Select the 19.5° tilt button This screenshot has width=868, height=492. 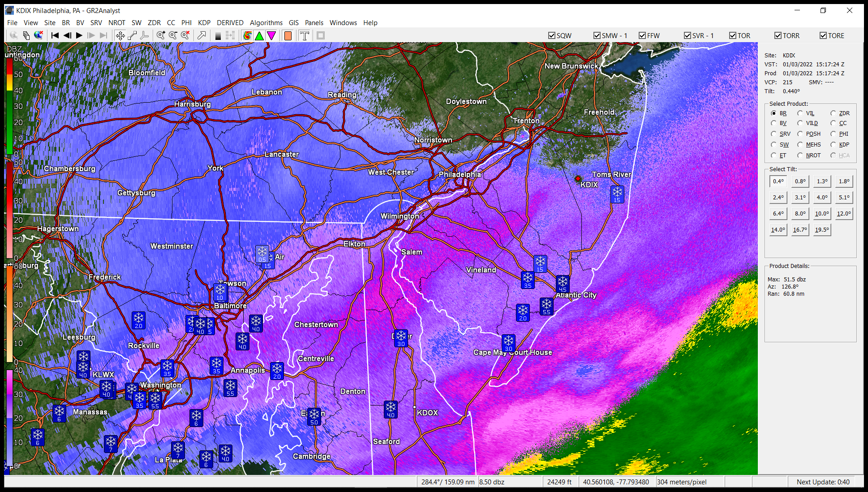tap(822, 230)
